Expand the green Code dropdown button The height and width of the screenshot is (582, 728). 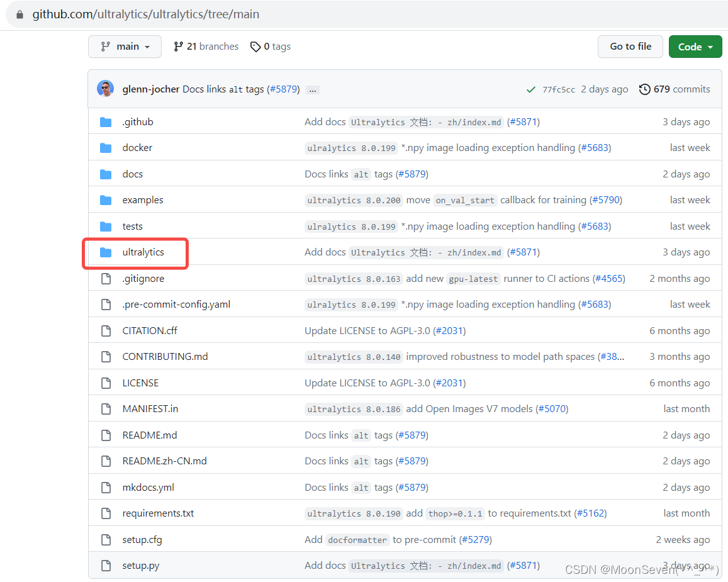coord(695,47)
